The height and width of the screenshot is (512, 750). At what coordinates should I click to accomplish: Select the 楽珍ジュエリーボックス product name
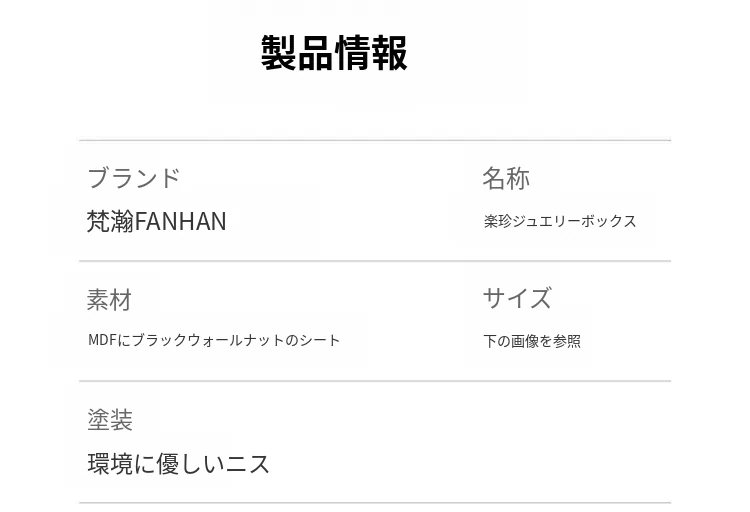(560, 221)
